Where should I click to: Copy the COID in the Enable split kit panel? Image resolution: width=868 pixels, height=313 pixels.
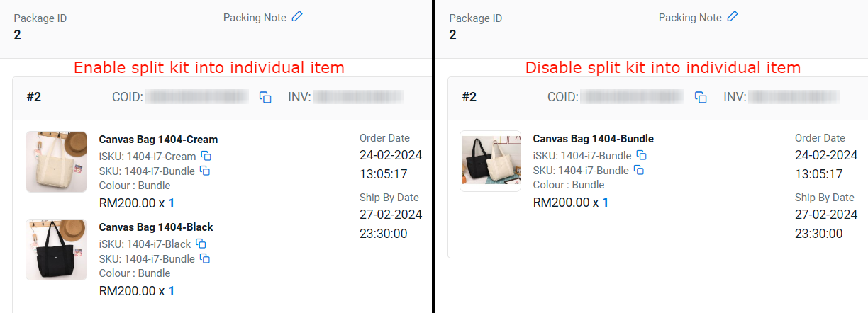(265, 97)
